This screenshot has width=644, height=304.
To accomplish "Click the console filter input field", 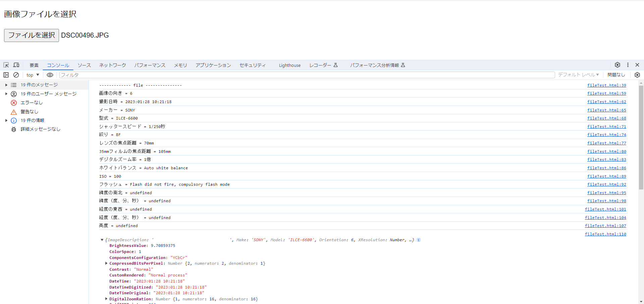I will coord(201,75).
